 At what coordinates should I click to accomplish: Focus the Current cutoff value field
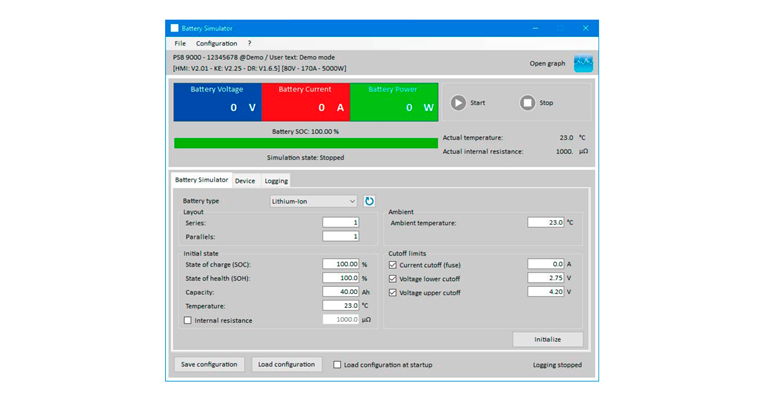(545, 264)
